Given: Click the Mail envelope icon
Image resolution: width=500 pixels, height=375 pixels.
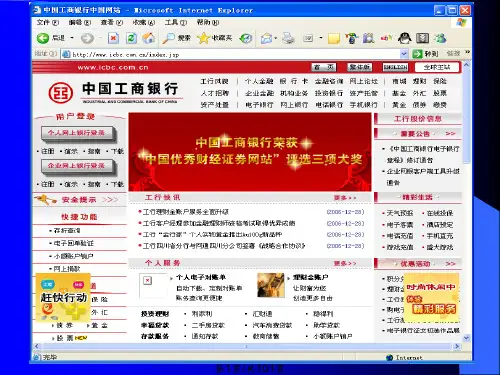Looking at the screenshot, I should [266, 39].
